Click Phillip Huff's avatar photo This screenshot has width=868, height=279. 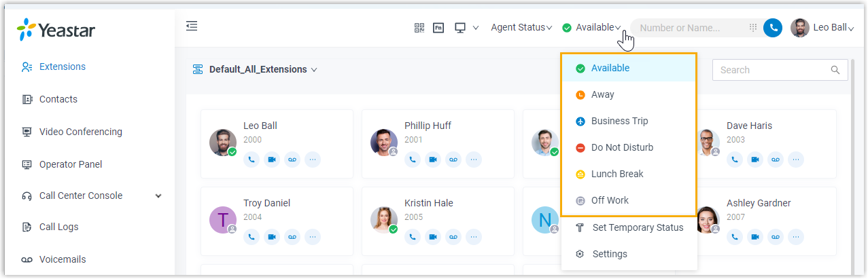[x=384, y=143]
